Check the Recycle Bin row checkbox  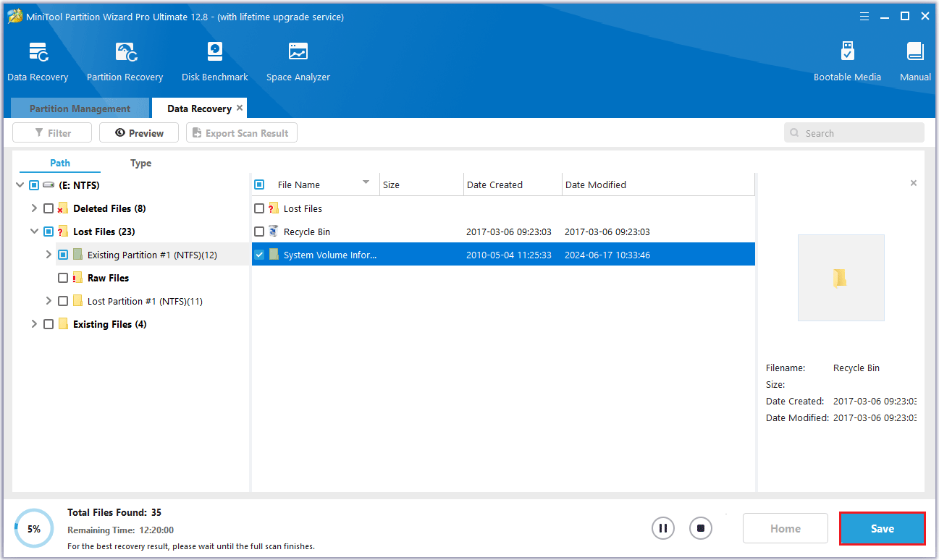259,232
